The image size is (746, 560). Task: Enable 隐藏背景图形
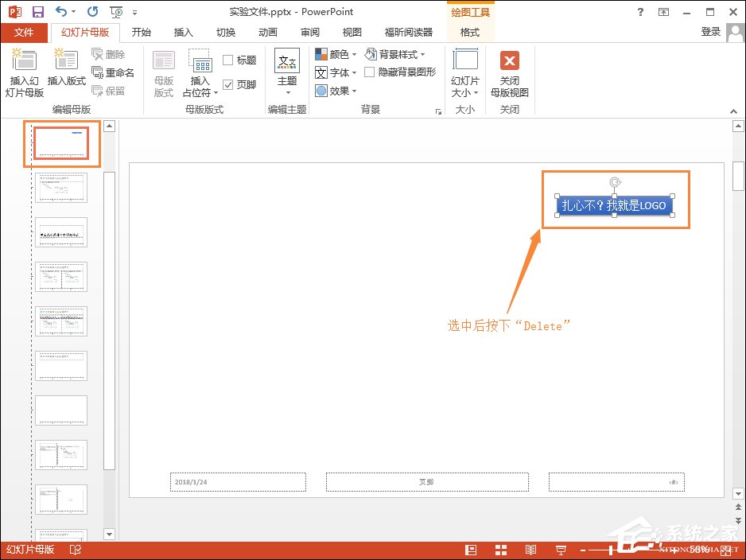click(370, 72)
